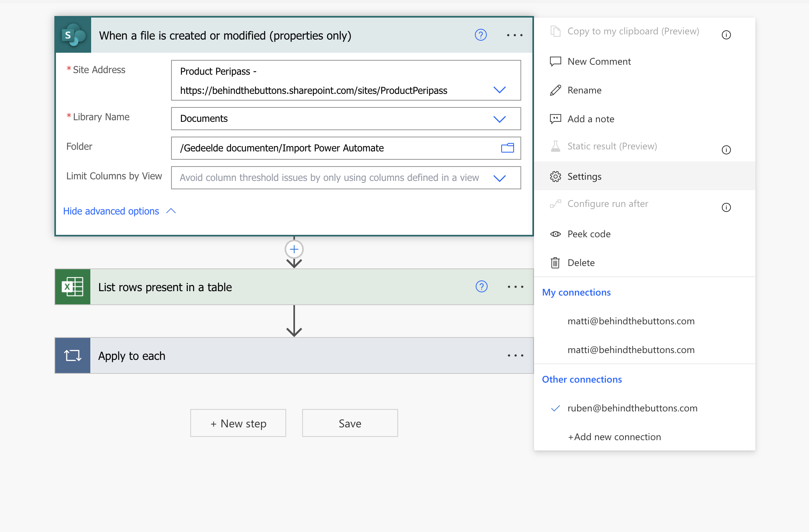
Task: Open help for the SharePoint trigger
Action: click(480, 35)
